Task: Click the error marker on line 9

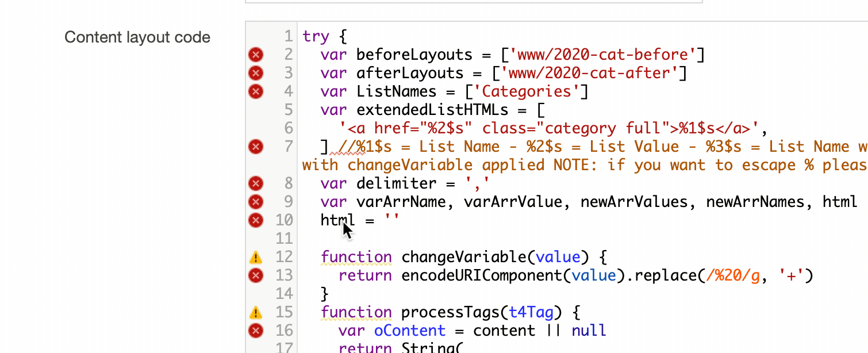Action: (x=255, y=202)
